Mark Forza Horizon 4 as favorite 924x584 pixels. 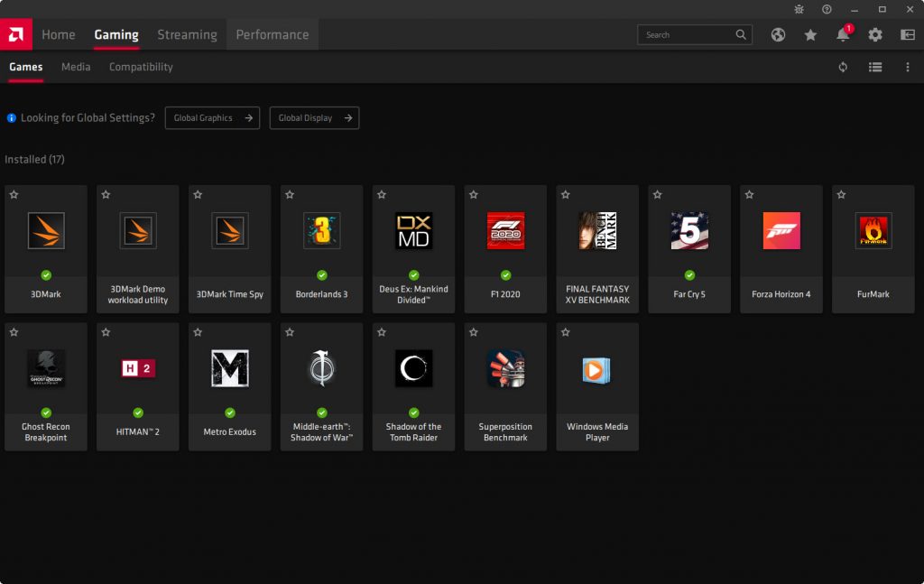click(x=750, y=195)
